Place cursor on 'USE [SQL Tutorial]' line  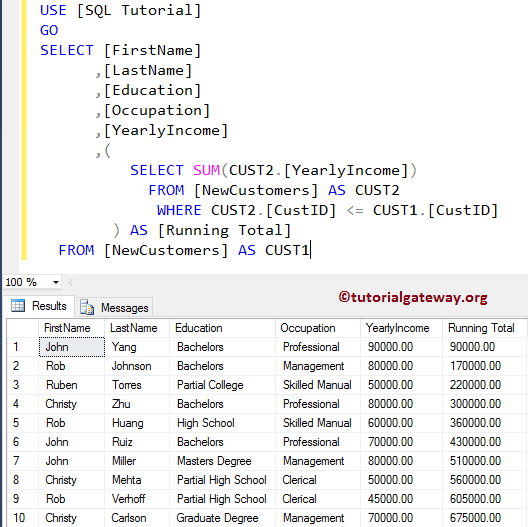(120, 10)
